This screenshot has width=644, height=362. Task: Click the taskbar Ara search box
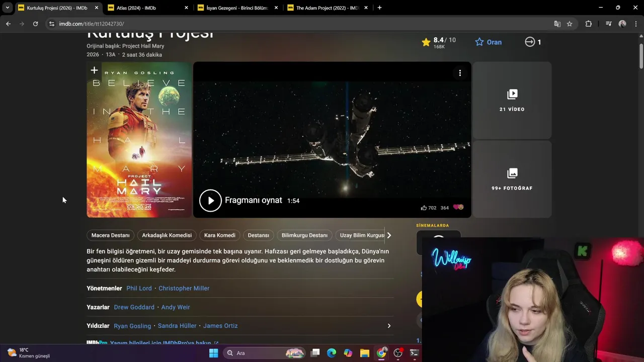[265, 353]
